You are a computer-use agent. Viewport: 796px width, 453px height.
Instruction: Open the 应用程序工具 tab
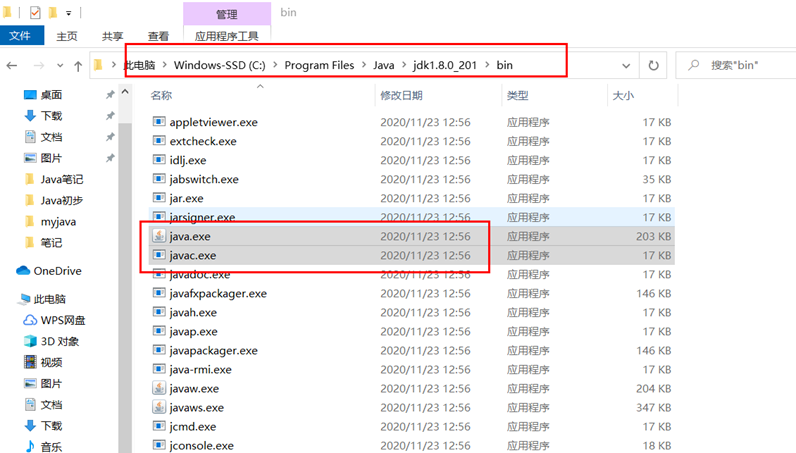(226, 36)
